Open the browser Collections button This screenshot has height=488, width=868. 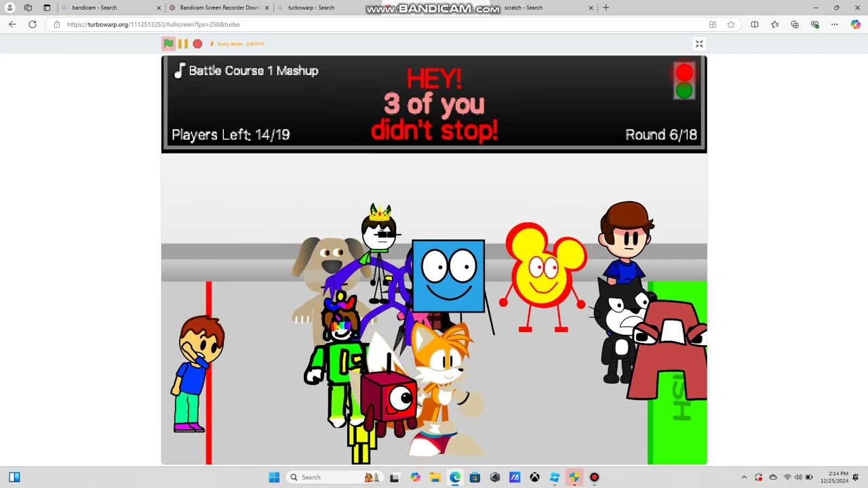coord(795,24)
